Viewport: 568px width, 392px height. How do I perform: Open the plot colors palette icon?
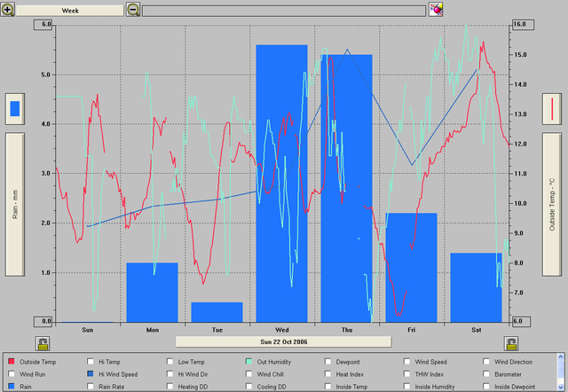pyautogui.click(x=436, y=10)
